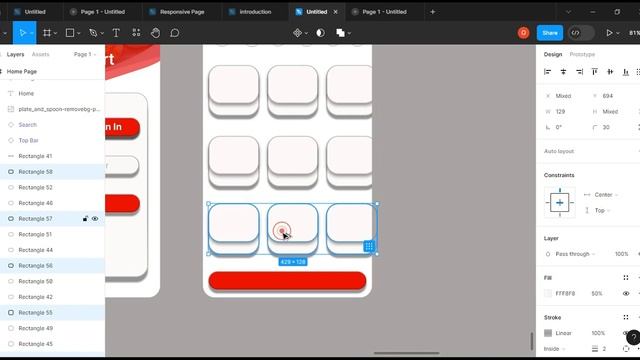
Task: Click the constraints preview box
Action: (x=560, y=202)
